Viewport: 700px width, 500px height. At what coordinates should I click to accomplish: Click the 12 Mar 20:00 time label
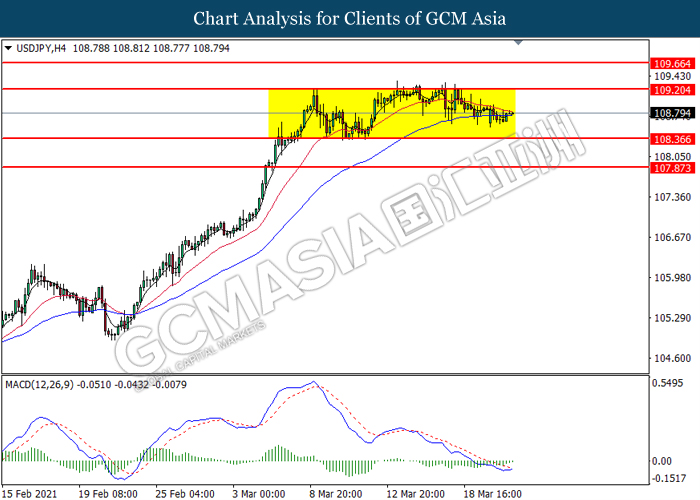[x=415, y=494]
